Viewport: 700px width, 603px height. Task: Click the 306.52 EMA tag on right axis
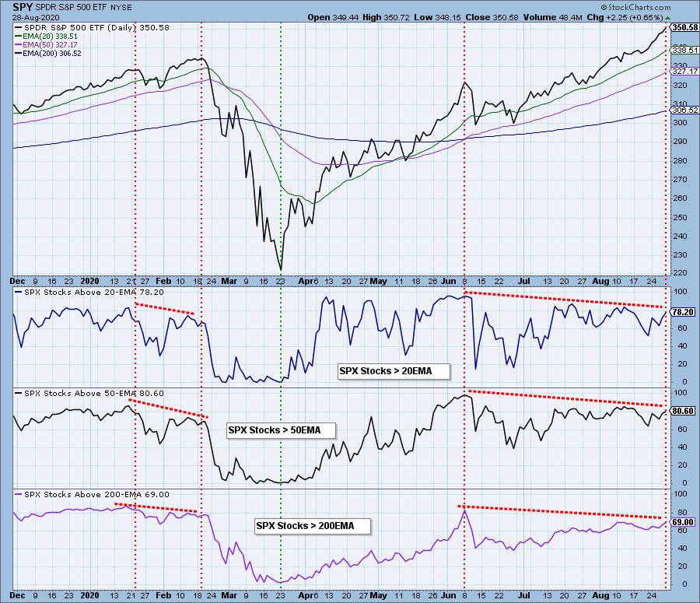pos(684,110)
